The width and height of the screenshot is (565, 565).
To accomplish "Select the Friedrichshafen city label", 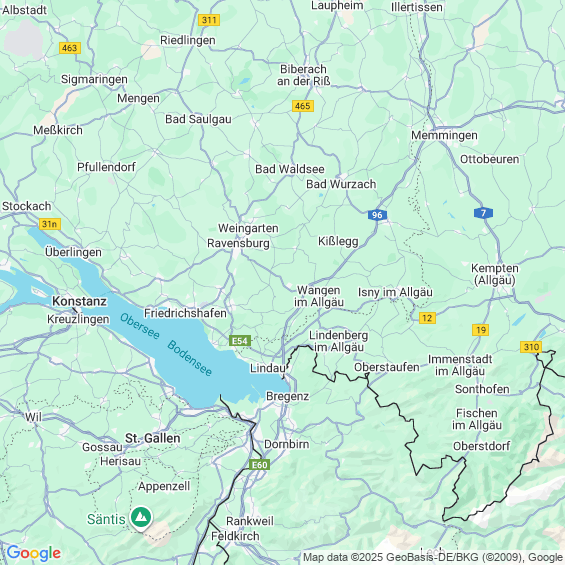I will (x=185, y=313).
